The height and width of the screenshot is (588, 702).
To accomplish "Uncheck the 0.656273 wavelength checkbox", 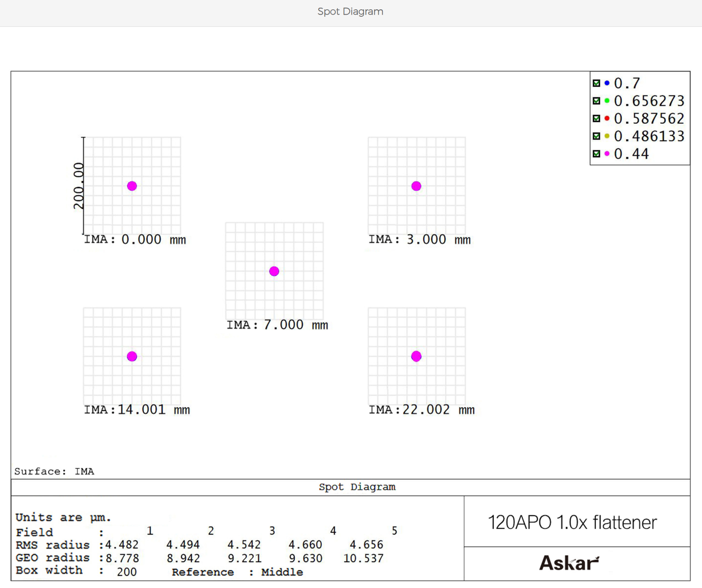I will pos(597,101).
